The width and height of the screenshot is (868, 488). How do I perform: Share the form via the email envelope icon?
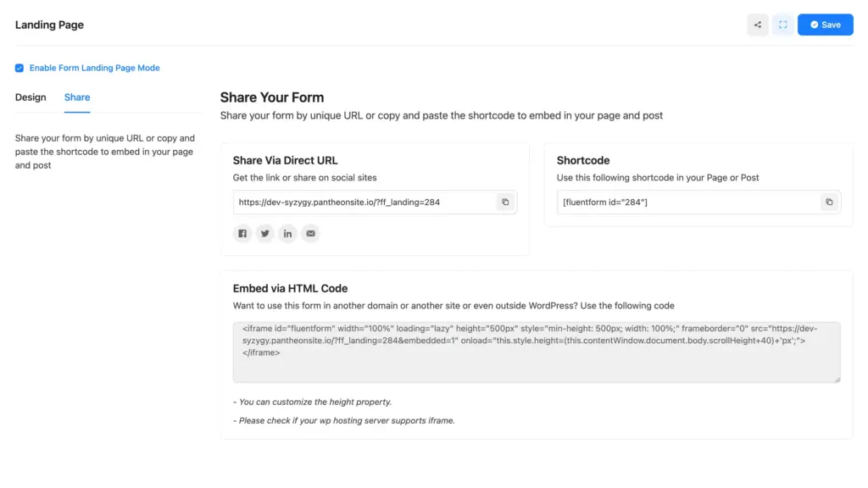(311, 233)
